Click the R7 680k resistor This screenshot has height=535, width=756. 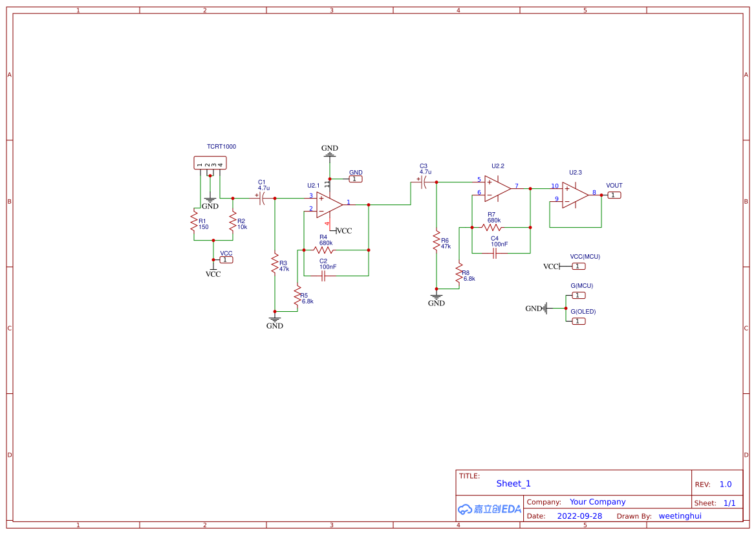(x=491, y=228)
